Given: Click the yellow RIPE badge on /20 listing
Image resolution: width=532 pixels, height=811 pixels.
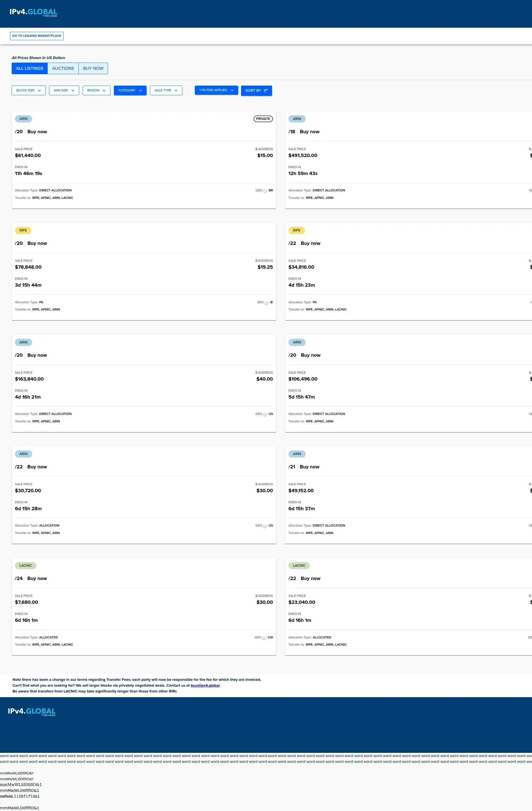Looking at the screenshot, I should [23, 231].
